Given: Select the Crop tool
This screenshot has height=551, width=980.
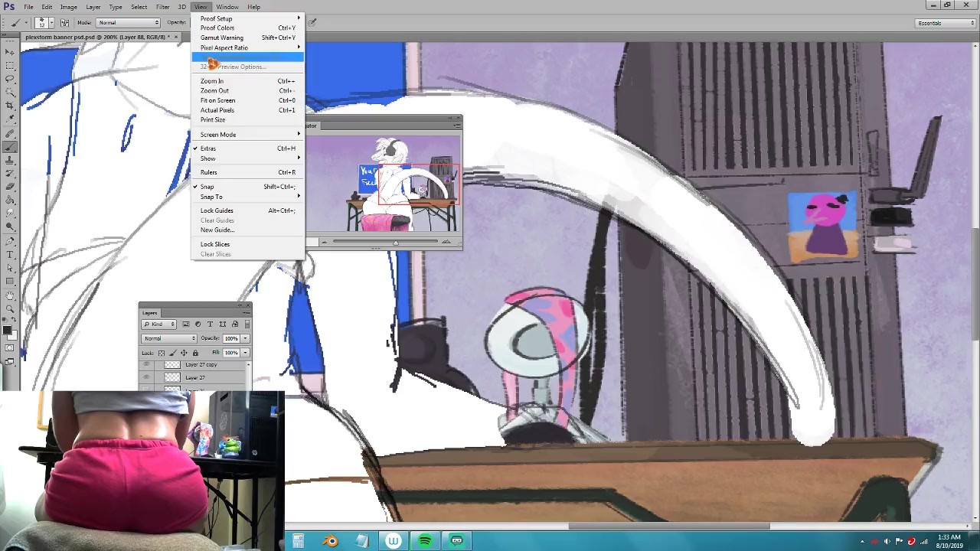Looking at the screenshot, I should (x=10, y=106).
